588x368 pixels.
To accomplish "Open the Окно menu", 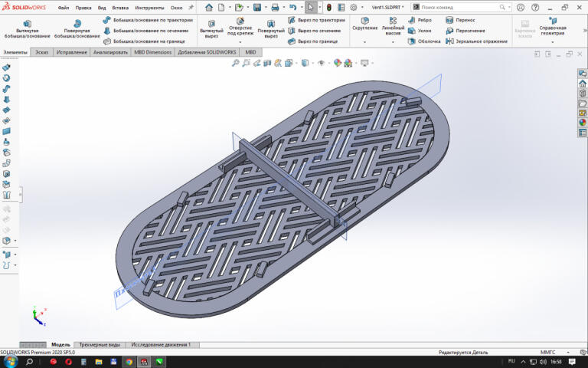I will (176, 8).
